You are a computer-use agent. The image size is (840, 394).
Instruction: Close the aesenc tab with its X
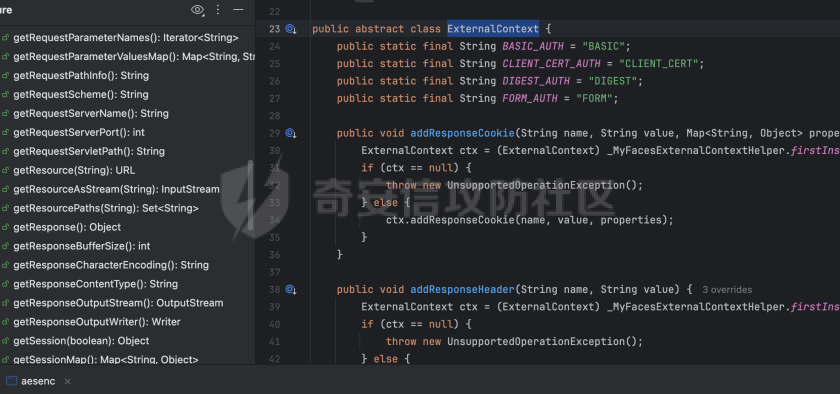coord(68,381)
